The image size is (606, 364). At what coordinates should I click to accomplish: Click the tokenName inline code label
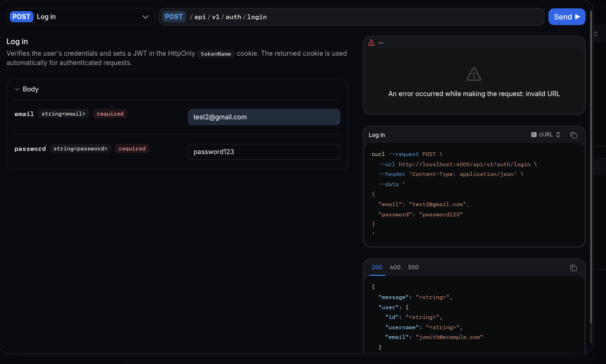(x=216, y=54)
